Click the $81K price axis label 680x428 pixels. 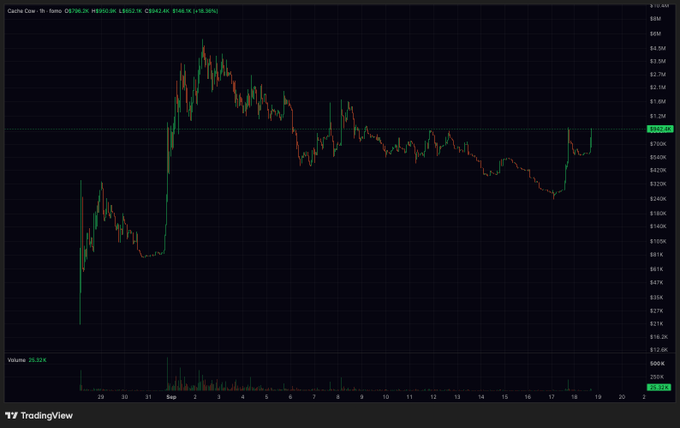point(657,255)
